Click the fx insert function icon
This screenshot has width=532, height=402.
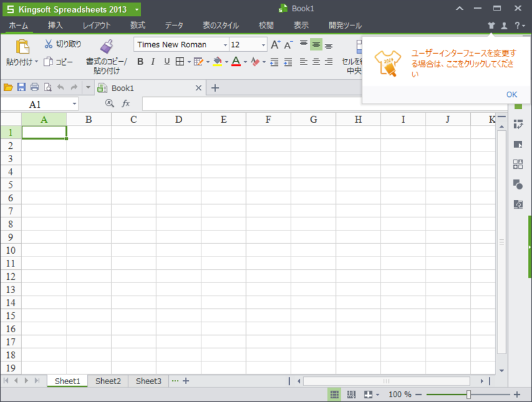126,104
